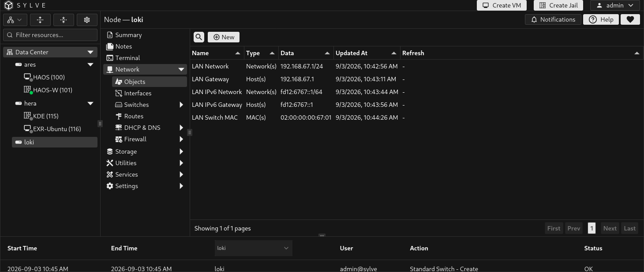Expand the Utilities section arrow
644x272 pixels.
181,163
